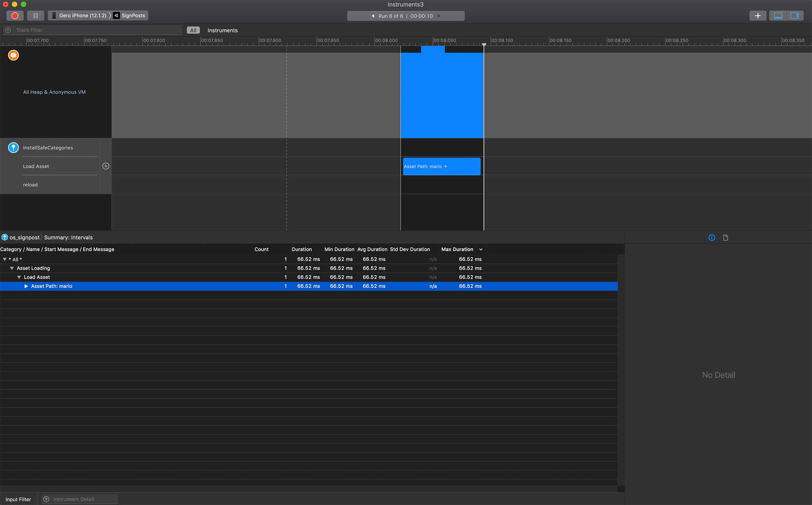Click the Input Filter button
Image resolution: width=812 pixels, height=505 pixels.
(x=18, y=499)
